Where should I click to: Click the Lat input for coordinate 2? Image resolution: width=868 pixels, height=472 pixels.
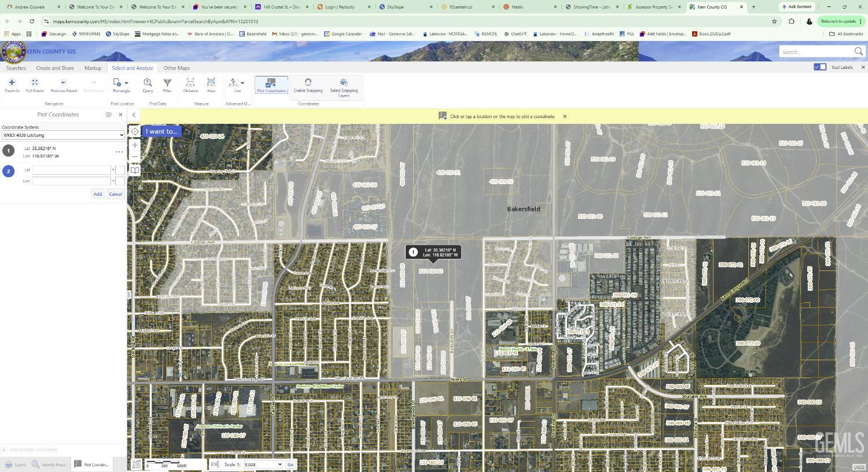pyautogui.click(x=71, y=170)
